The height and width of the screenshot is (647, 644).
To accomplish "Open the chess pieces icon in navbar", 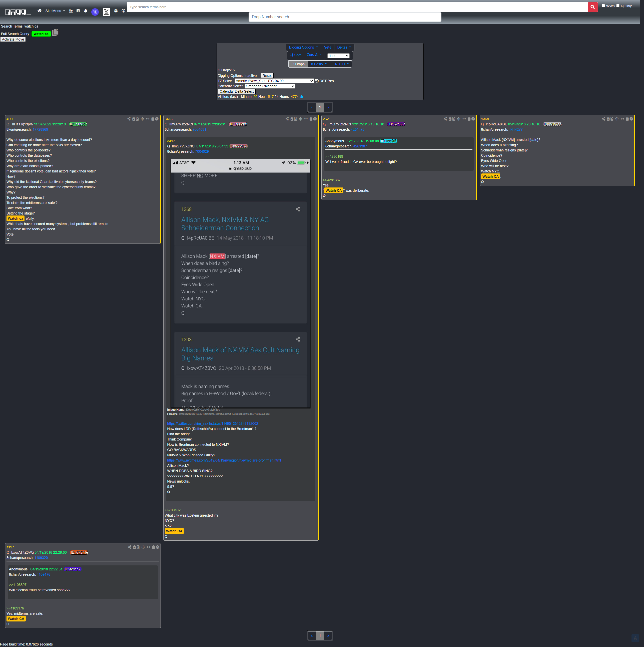I will pyautogui.click(x=71, y=11).
